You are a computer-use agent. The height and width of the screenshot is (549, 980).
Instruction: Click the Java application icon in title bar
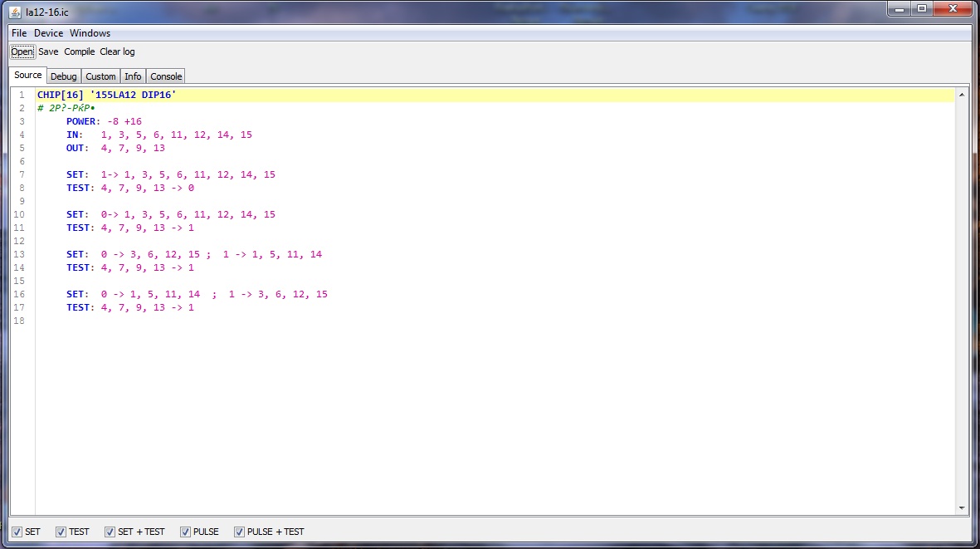15,9
